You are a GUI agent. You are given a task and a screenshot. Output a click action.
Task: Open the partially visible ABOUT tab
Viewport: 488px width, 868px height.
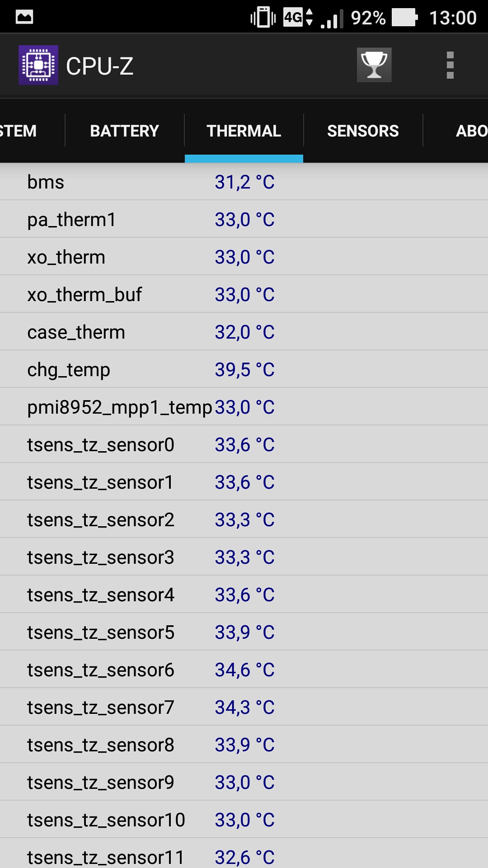pos(456,131)
